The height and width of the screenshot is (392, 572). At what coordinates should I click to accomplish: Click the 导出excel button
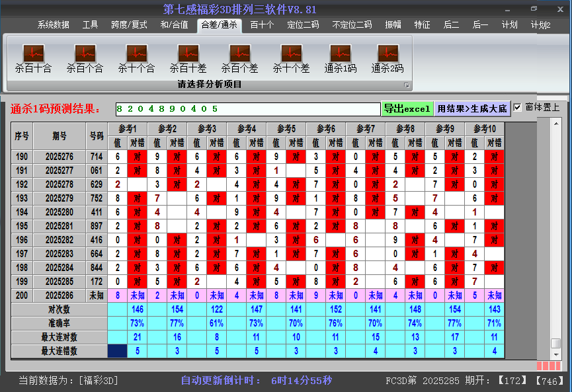(407, 108)
